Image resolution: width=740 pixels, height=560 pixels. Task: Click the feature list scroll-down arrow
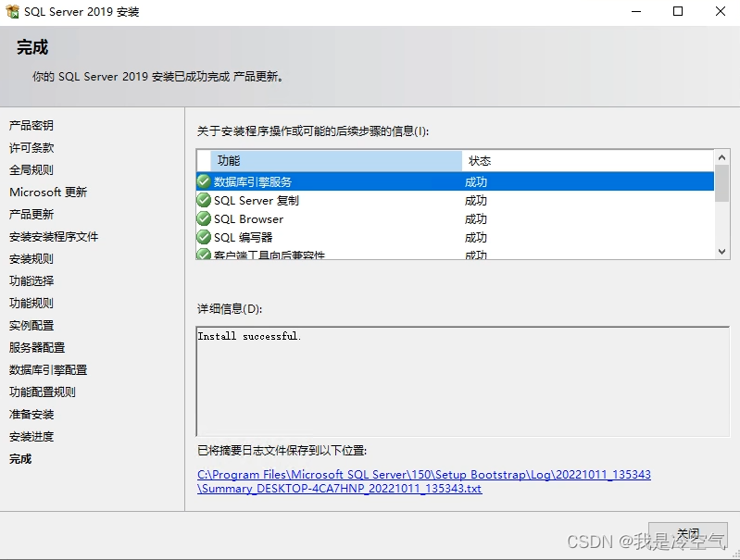721,252
